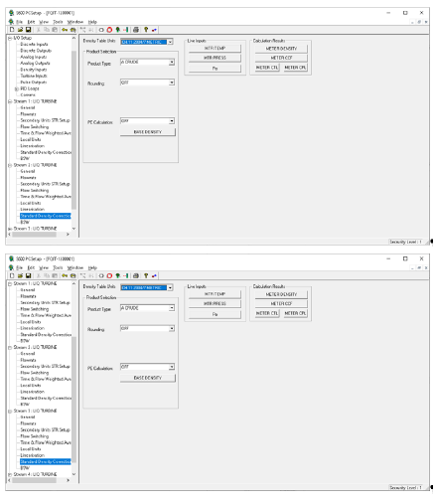
Task: Select Turbine Inputs in upper window tree
Action: click(34, 77)
